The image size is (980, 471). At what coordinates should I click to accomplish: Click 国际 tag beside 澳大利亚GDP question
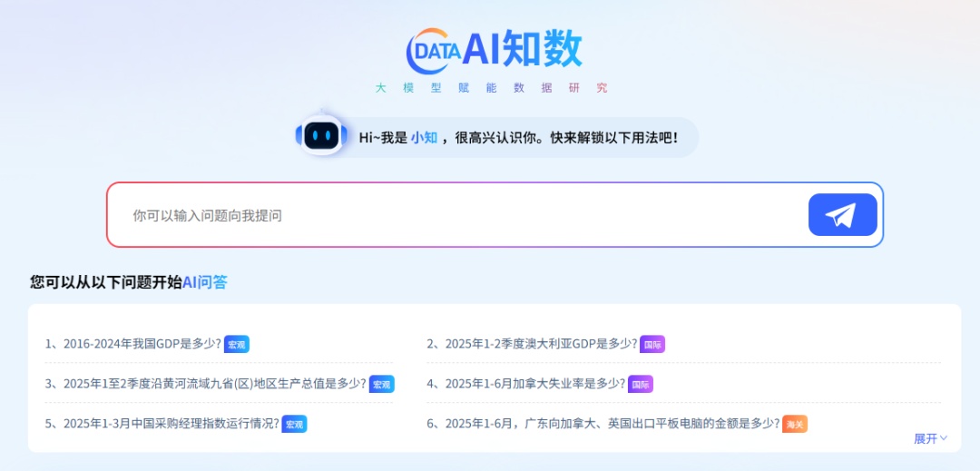pyautogui.click(x=652, y=344)
